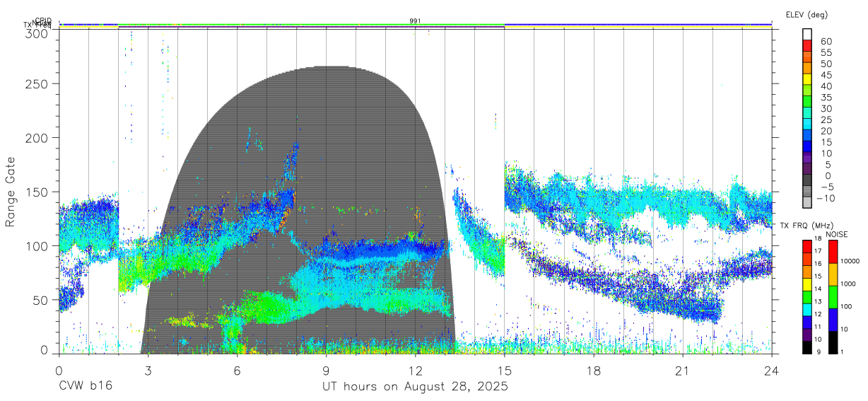The width and height of the screenshot is (868, 401).
Task: Click the '100' tick on Range Gate axis
Action: coord(38,246)
